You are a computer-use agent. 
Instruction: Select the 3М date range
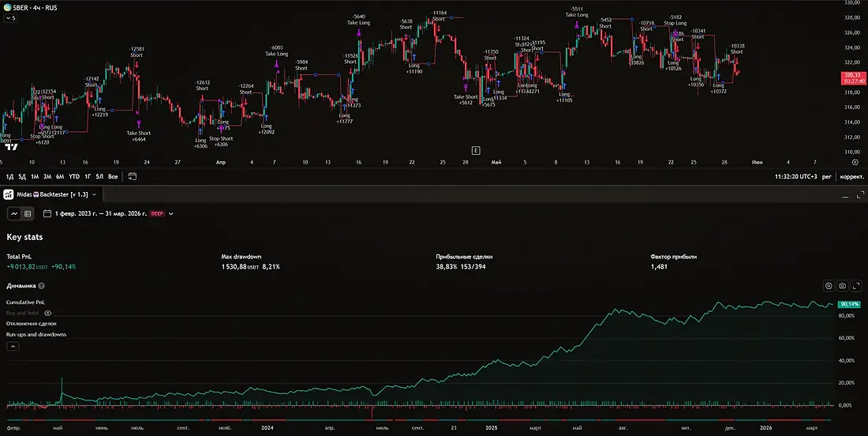[47, 177]
